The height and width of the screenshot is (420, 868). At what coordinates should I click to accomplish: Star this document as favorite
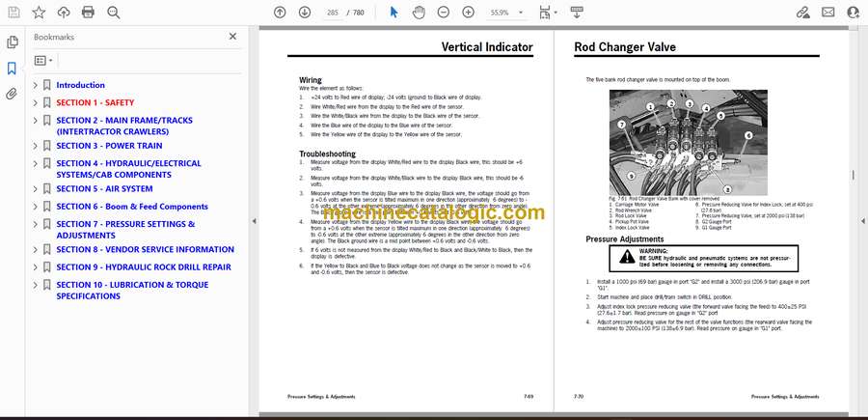[x=39, y=13]
